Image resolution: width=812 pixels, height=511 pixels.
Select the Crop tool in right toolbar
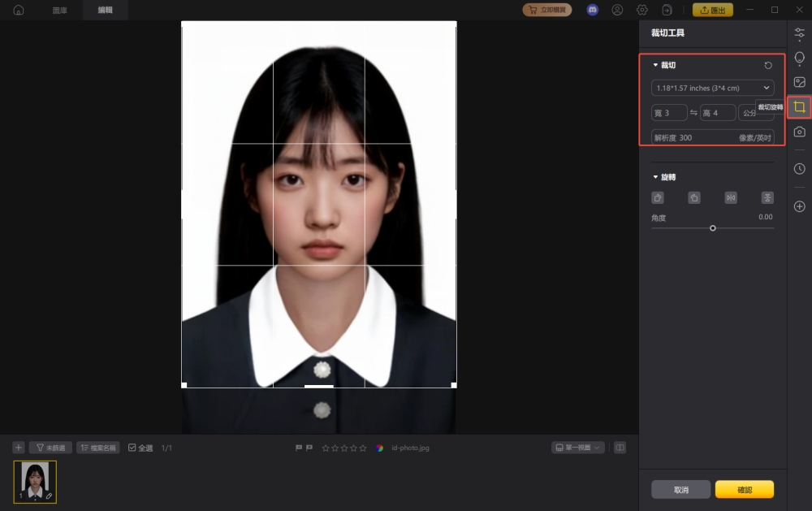[799, 106]
